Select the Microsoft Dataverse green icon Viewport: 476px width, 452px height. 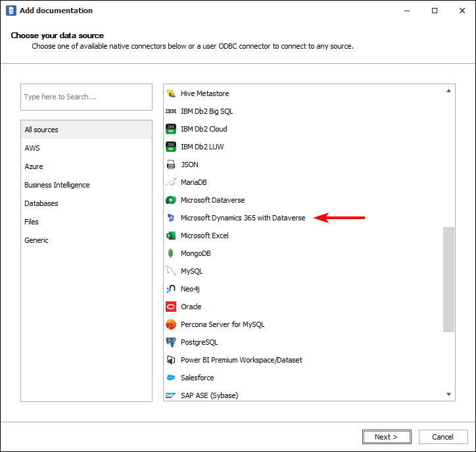coord(170,200)
